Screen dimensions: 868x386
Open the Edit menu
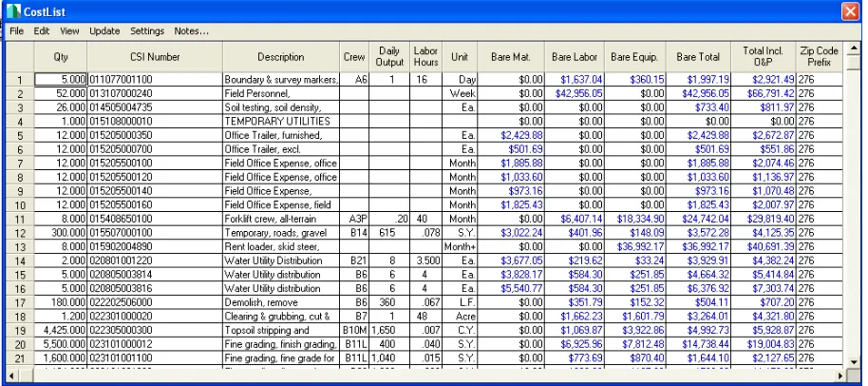click(42, 31)
